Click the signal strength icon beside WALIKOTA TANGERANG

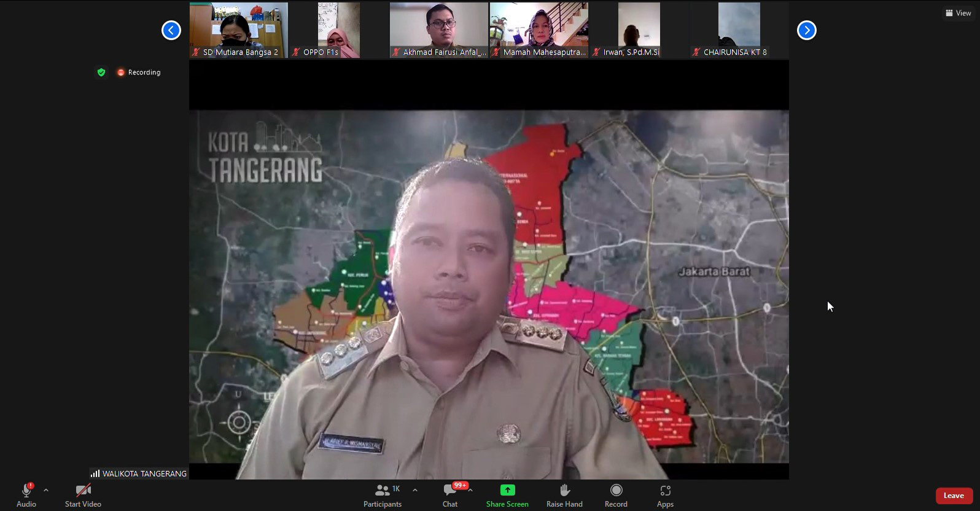95,474
